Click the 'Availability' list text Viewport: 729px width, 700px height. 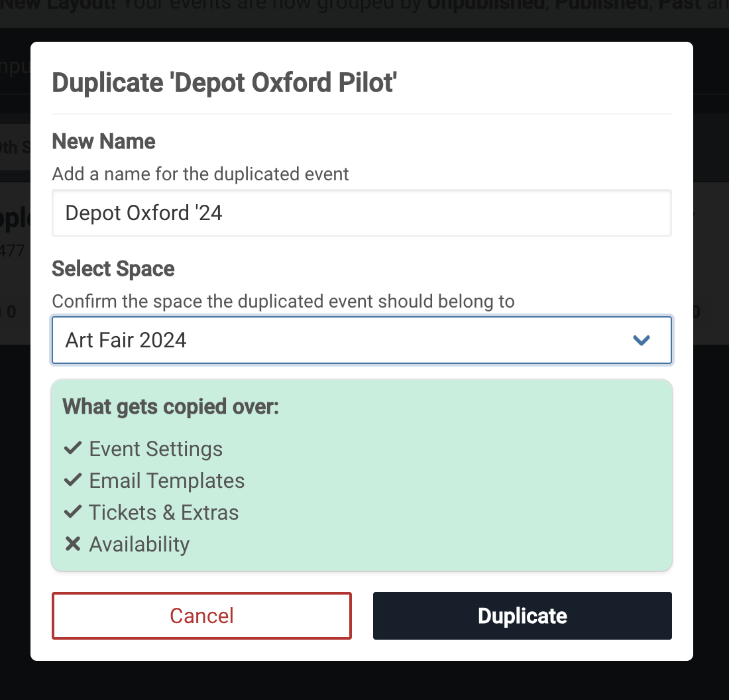(x=139, y=544)
